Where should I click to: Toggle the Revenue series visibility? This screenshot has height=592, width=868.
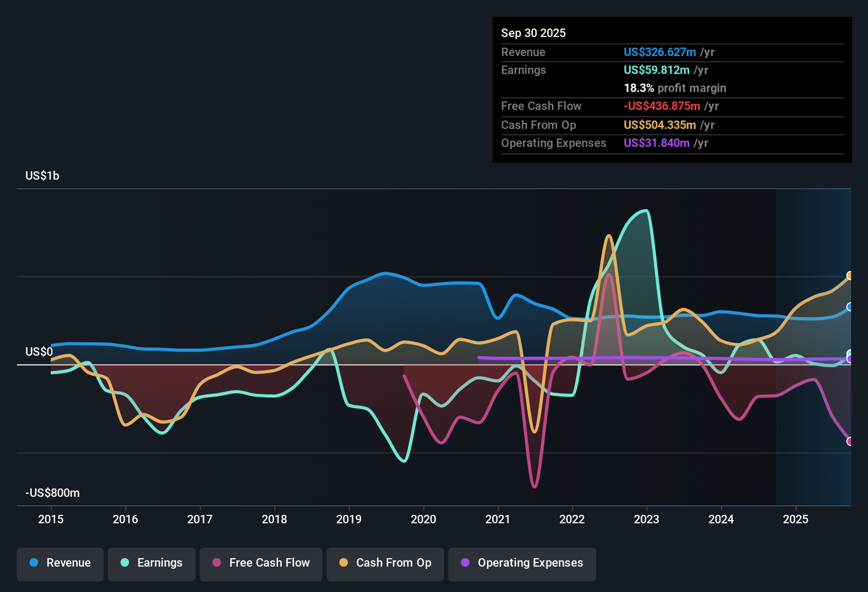[x=60, y=563]
